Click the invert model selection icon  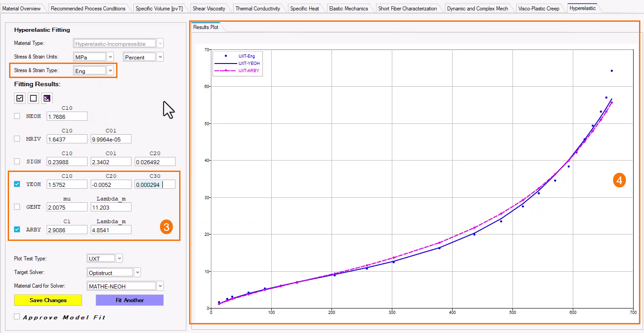click(x=47, y=98)
